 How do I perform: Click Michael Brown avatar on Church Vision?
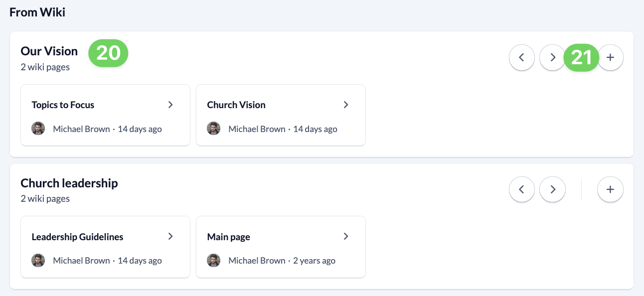click(x=214, y=129)
